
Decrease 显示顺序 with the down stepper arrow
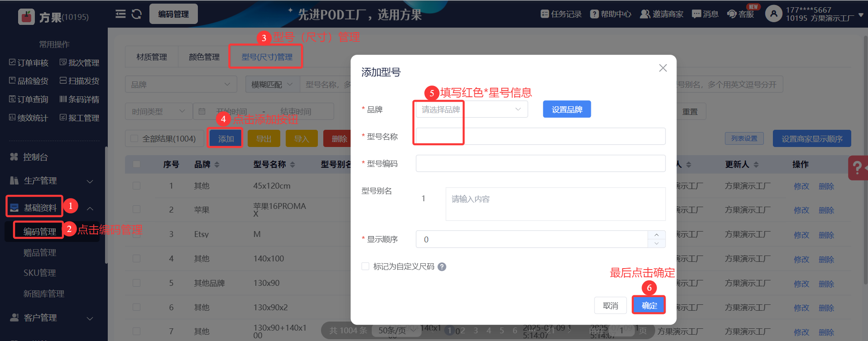click(x=657, y=243)
